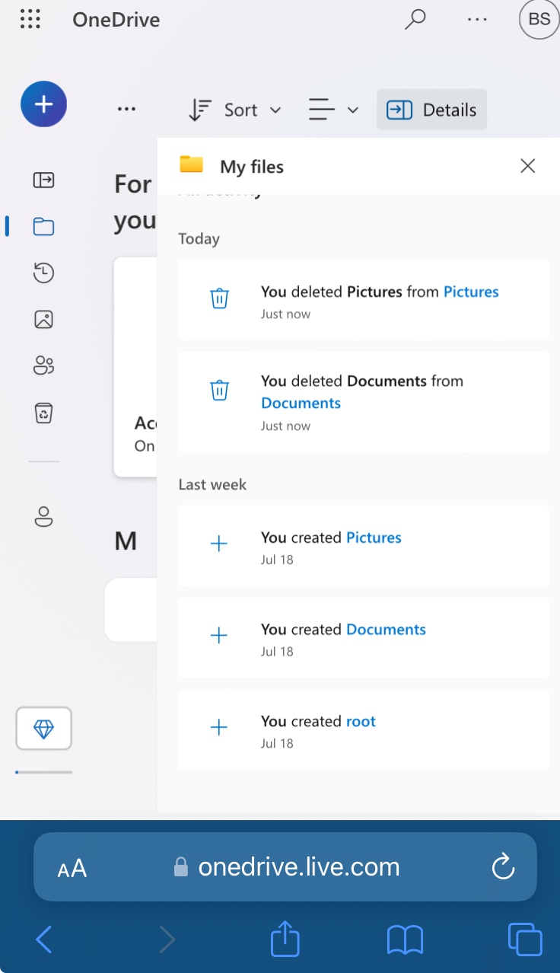Reload the page in Safari

coord(503,866)
